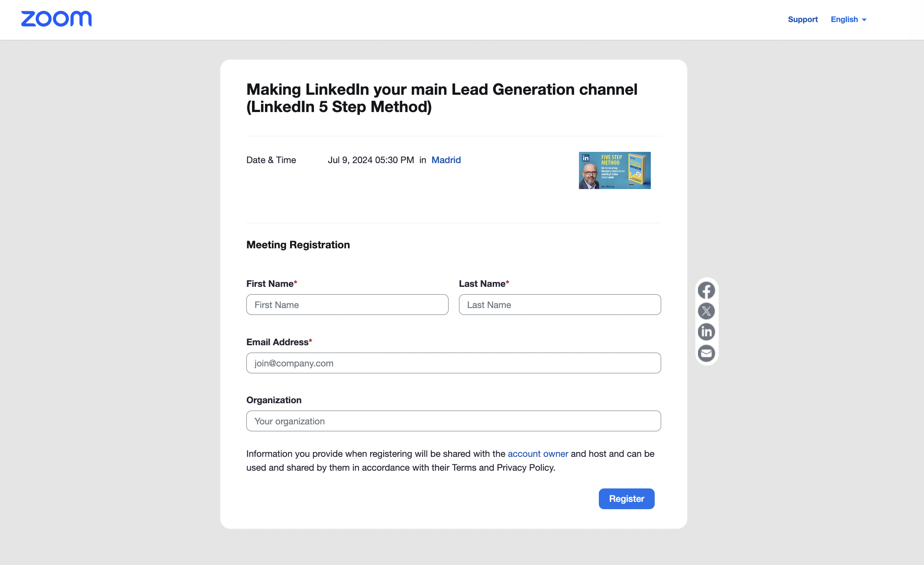This screenshot has width=924, height=565.
Task: Click the Zoom logo in the header
Action: pyautogui.click(x=56, y=19)
